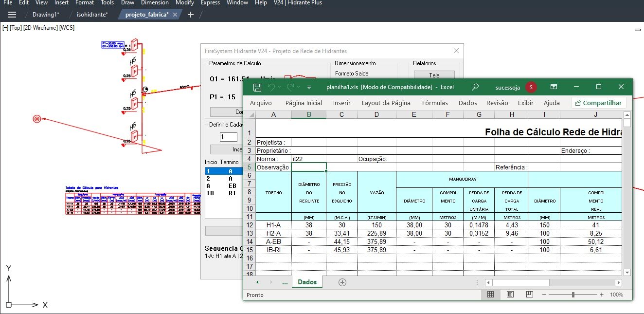644x314 pixels.
Task: Show hidden sheets via ellipsis button
Action: (x=285, y=282)
